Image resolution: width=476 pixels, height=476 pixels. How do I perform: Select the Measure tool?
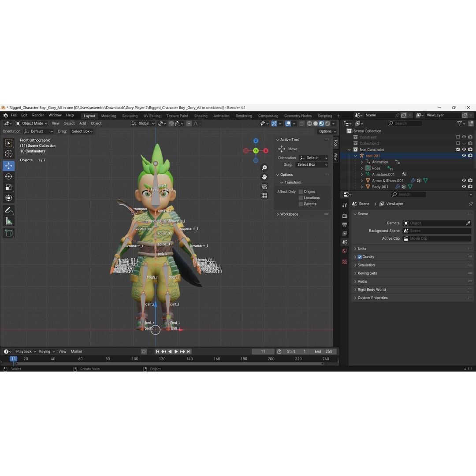click(x=8, y=221)
